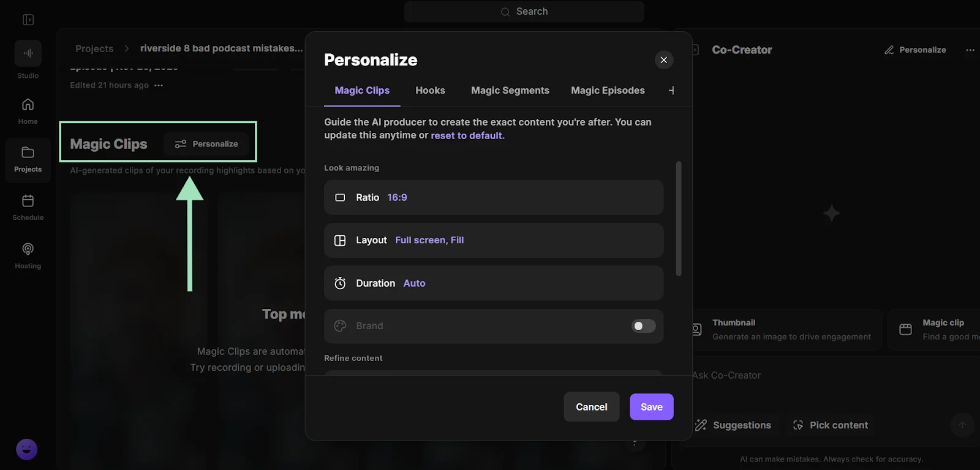Open the Layout Full screen, Fill setting
Viewport: 980px width, 470px height.
tap(494, 240)
